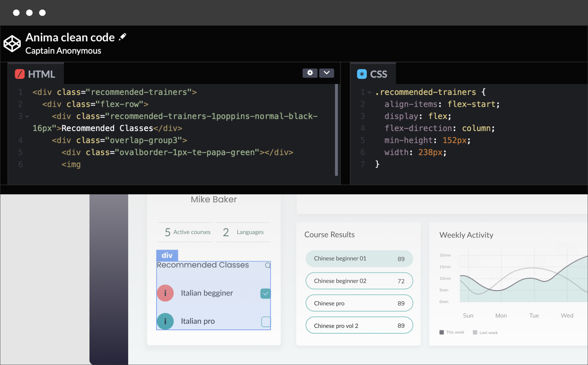Open Chinese beginner 01 result

(359, 259)
